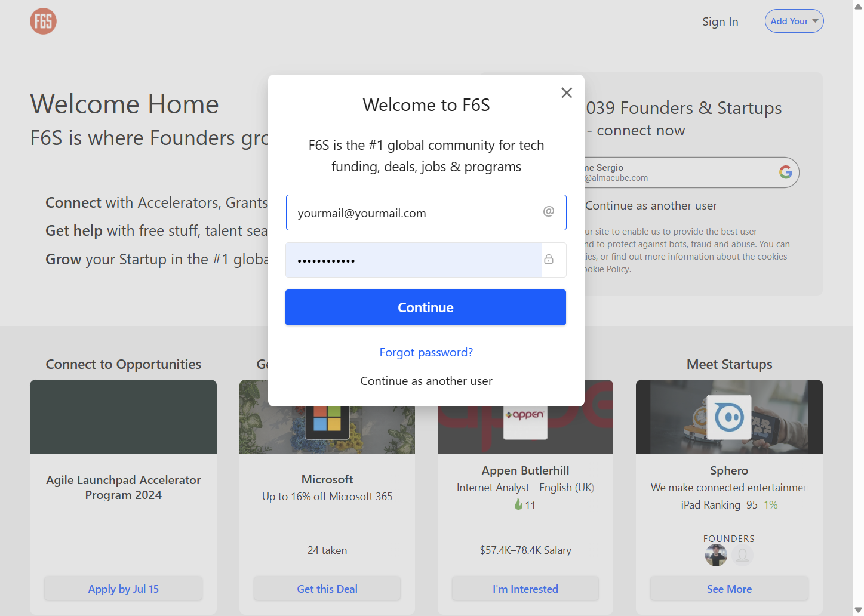Click Continue as another user behind dialog
The image size is (864, 616).
651,205
